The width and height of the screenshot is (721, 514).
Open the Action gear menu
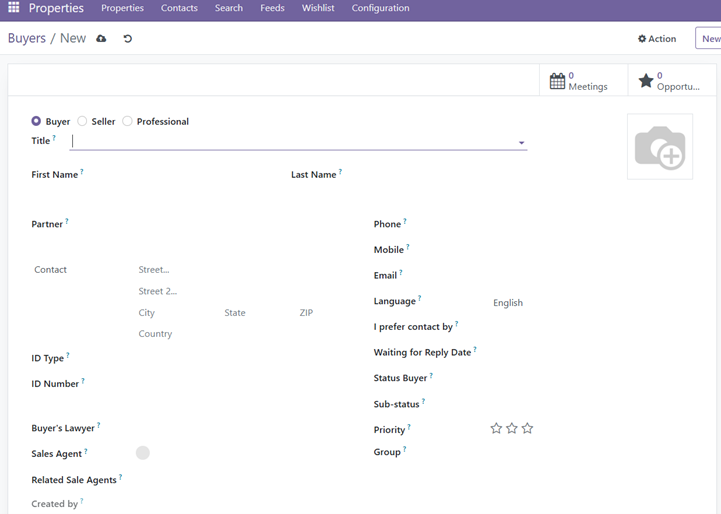tap(657, 39)
